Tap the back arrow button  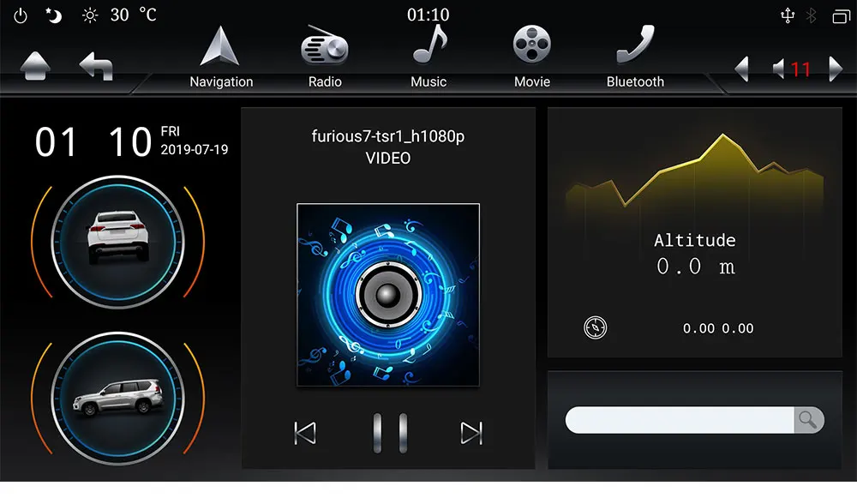[96, 66]
